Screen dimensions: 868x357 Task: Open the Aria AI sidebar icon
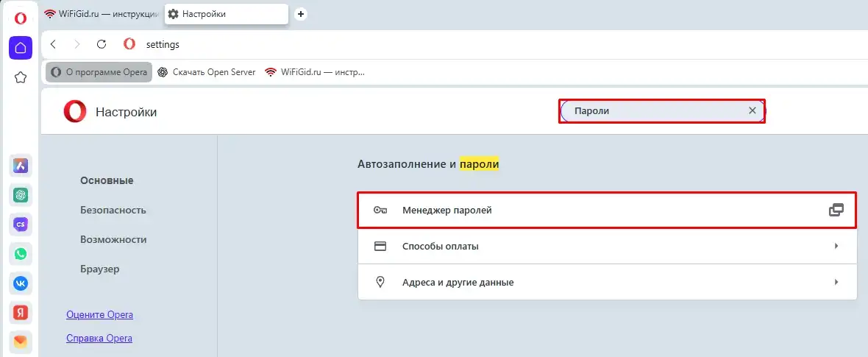21,166
